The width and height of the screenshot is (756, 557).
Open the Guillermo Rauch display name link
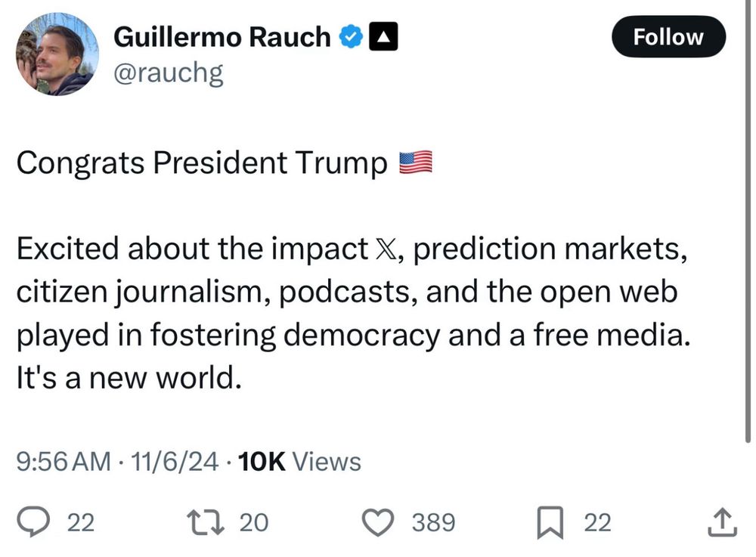point(222,36)
